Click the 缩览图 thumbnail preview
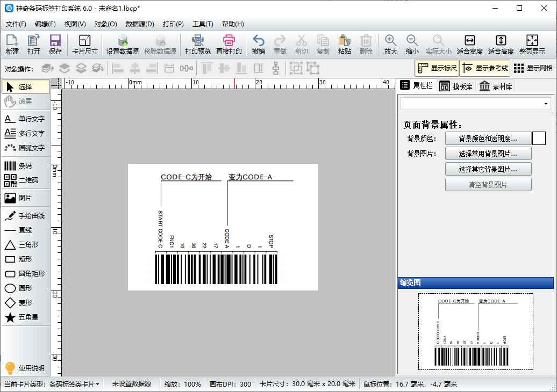This screenshot has height=392, width=557. click(476, 332)
